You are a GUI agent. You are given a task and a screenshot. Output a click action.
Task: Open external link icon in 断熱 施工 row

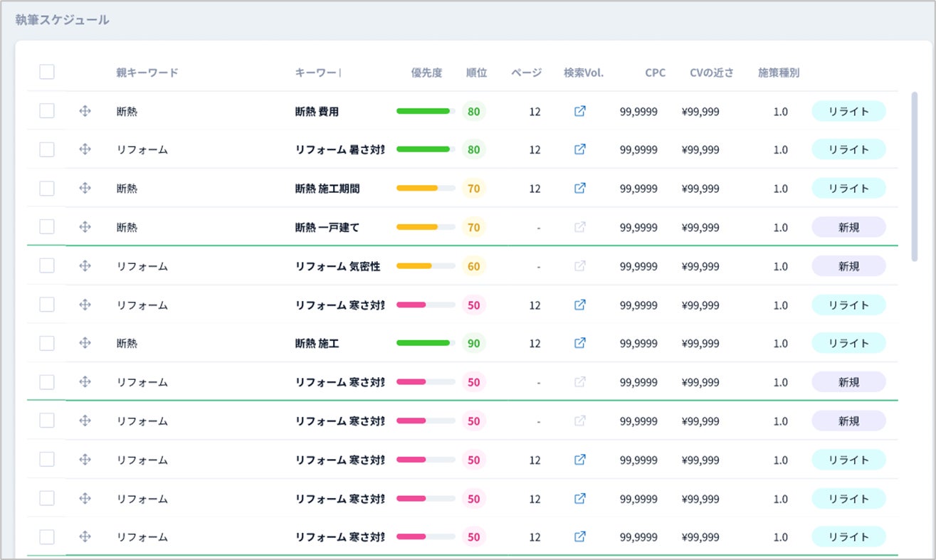(580, 343)
